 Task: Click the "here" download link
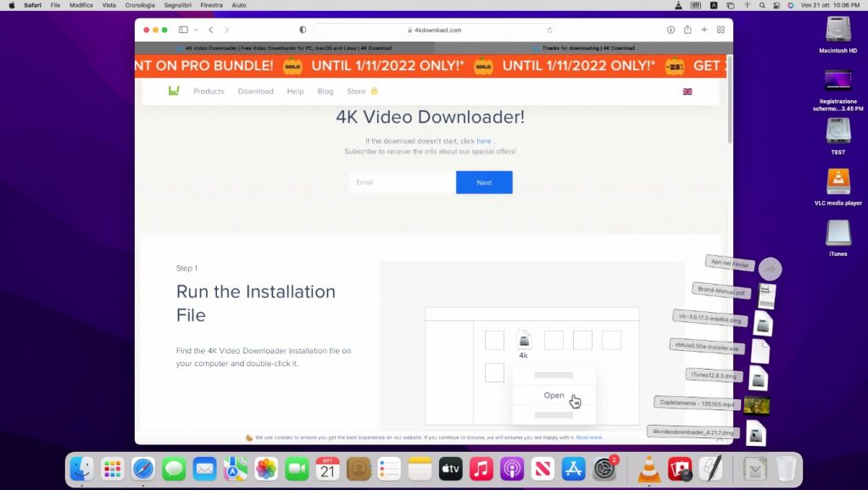tap(483, 141)
